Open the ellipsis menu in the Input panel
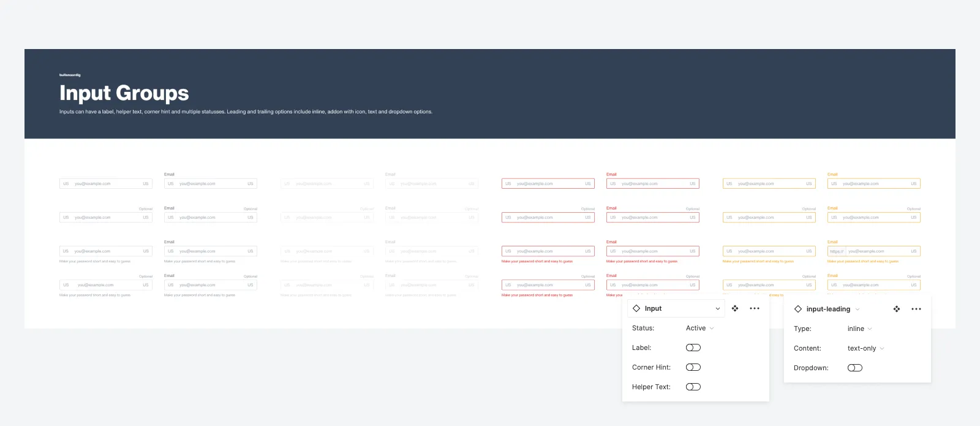The image size is (980, 426). click(x=755, y=308)
